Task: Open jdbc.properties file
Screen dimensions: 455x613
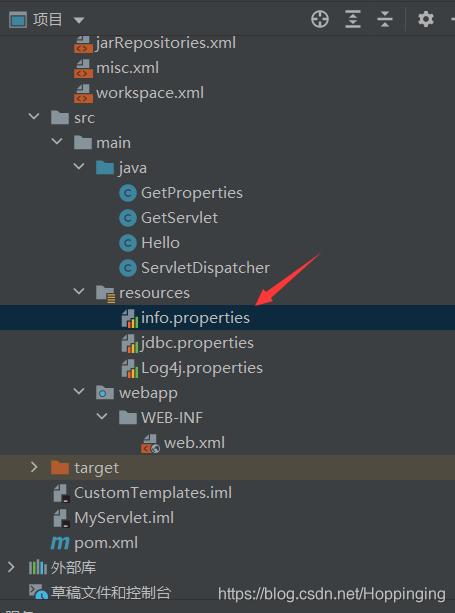Action: [x=197, y=343]
